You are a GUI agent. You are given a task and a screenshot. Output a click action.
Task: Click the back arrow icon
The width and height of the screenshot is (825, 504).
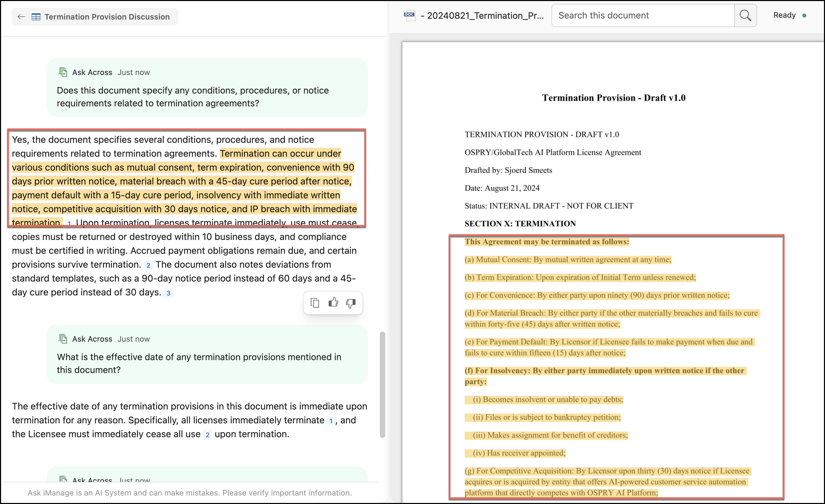pos(21,17)
